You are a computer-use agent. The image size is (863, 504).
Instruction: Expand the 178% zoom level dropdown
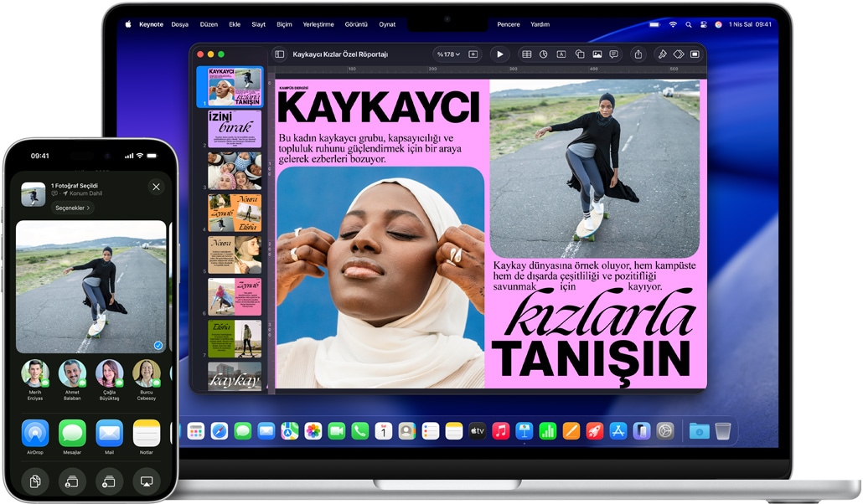[x=448, y=54]
